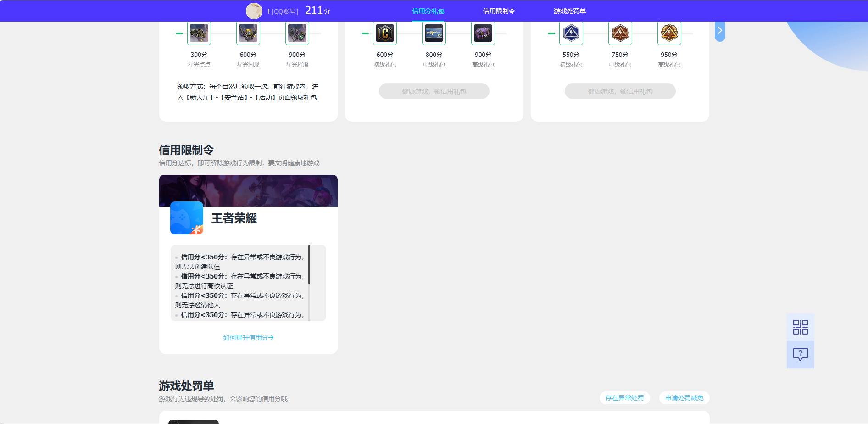868x424 pixels.
Task: Click the 950分 score label
Action: pyautogui.click(x=669, y=55)
